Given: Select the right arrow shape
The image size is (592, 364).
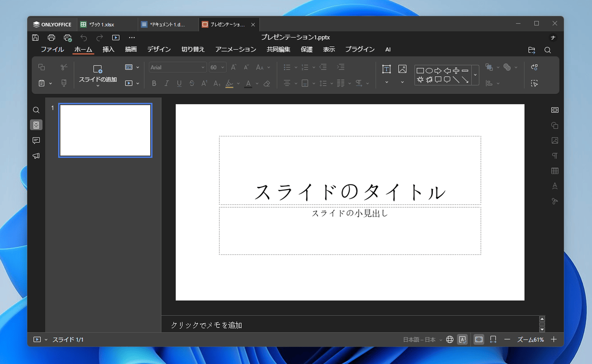Looking at the screenshot, I should pos(438,71).
